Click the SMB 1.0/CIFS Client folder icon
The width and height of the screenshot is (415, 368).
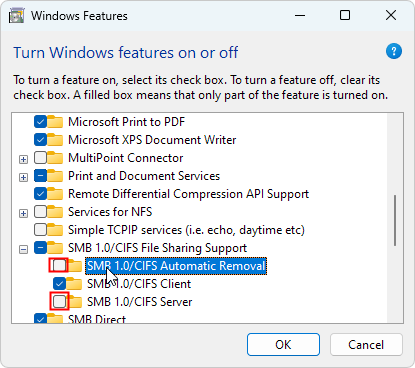(x=74, y=284)
